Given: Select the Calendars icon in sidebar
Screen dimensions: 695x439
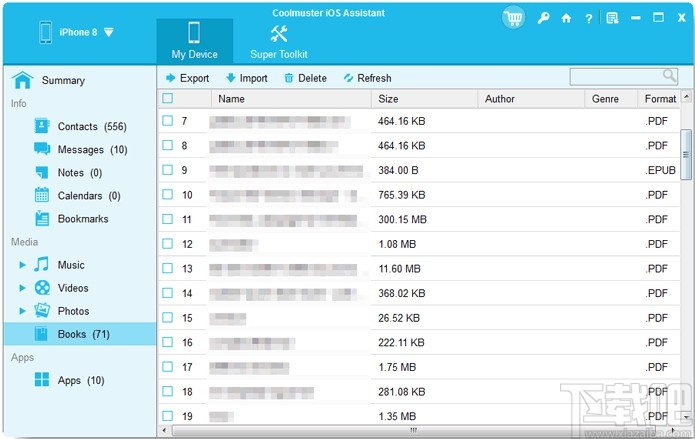Looking at the screenshot, I should [42, 195].
